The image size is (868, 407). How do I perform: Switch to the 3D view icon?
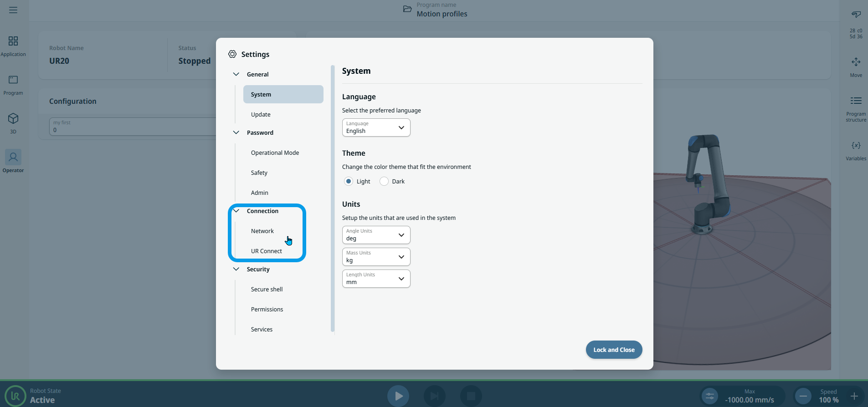tap(13, 119)
